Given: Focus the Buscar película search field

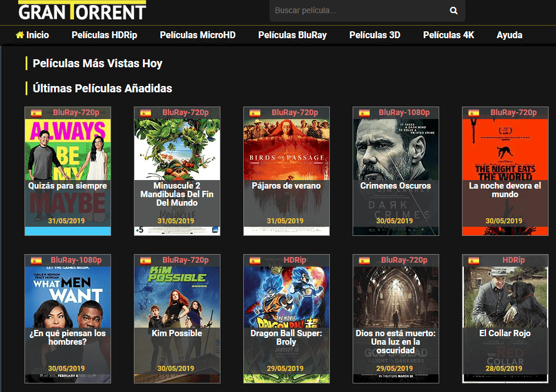Looking at the screenshot, I should tap(367, 11).
